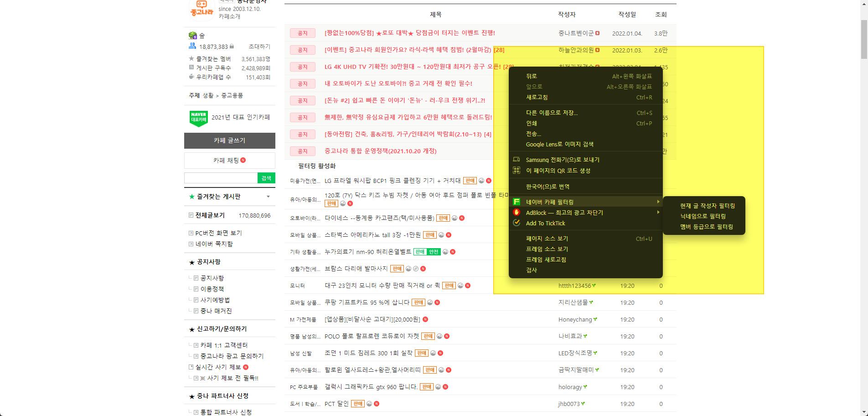
Task: Click the members icon beside 18,873,383
Action: (x=192, y=46)
